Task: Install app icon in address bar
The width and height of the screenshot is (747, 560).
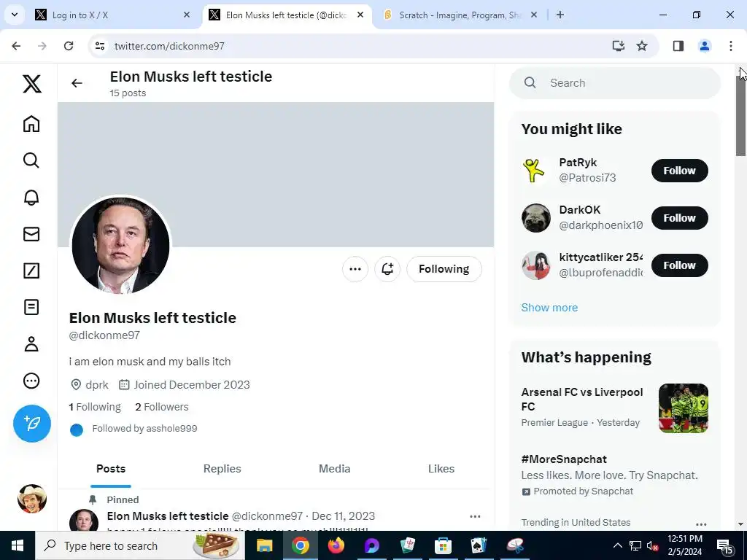Action: point(619,46)
